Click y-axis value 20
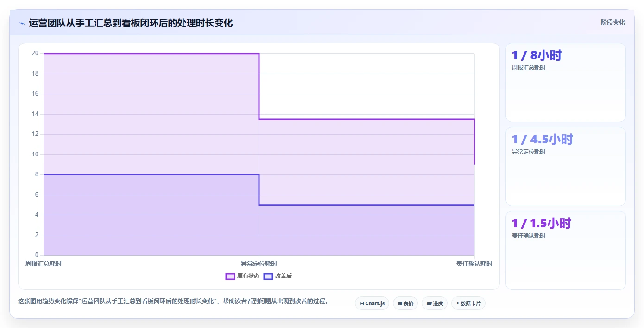644x328 pixels. coord(35,53)
